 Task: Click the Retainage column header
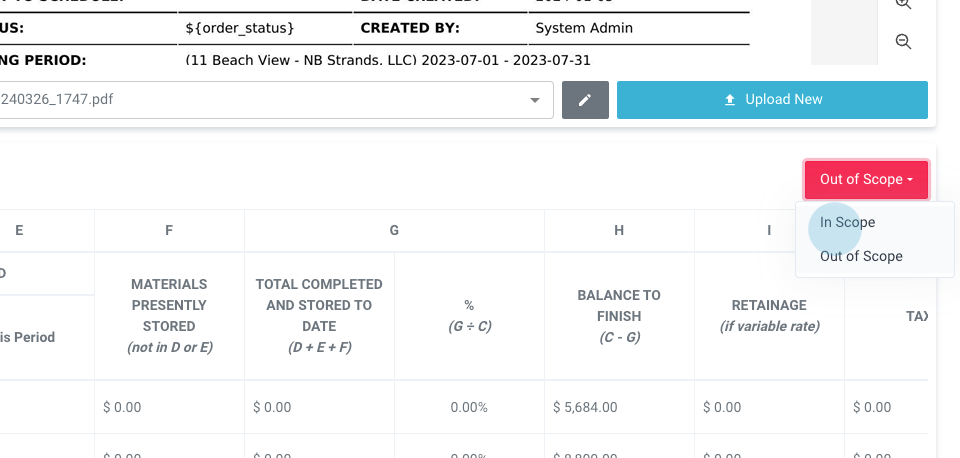pyautogui.click(x=769, y=316)
